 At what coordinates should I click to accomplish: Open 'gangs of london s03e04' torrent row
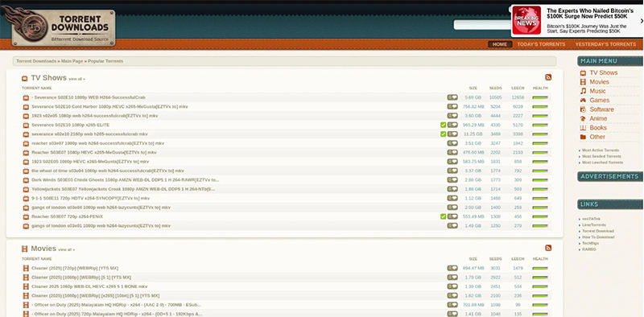click(x=101, y=208)
